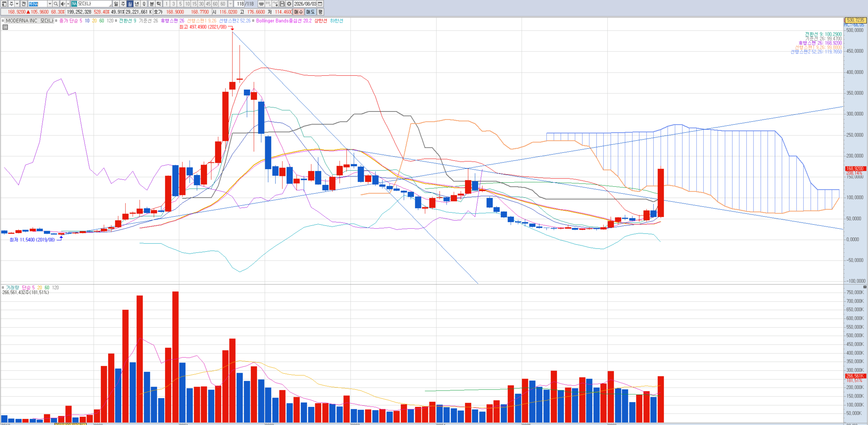Toggle the 거래량 volume indicator checkbox

click(3, 287)
